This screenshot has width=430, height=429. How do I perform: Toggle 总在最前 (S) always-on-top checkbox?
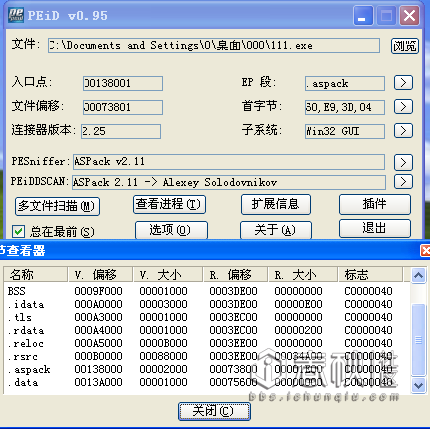point(18,231)
